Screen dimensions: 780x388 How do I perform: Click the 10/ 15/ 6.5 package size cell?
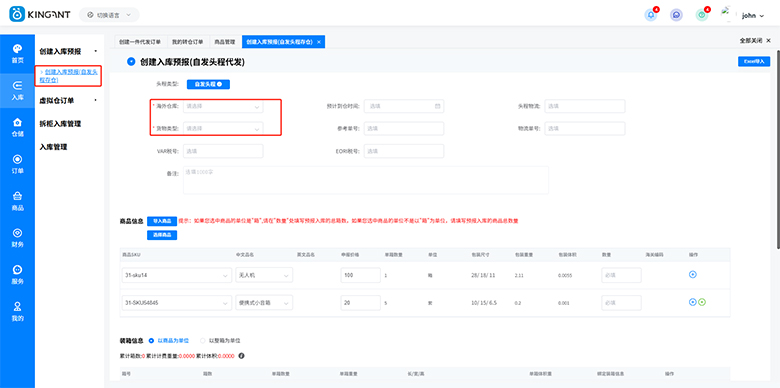pyautogui.click(x=483, y=302)
